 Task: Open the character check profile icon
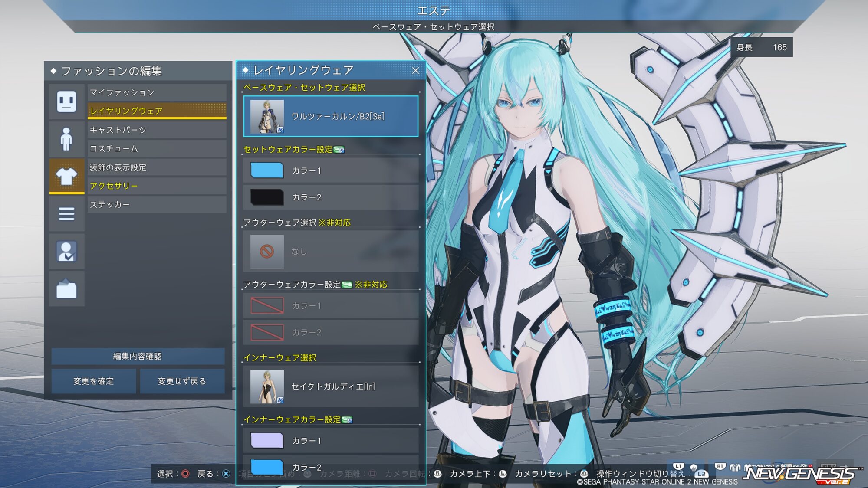66,251
